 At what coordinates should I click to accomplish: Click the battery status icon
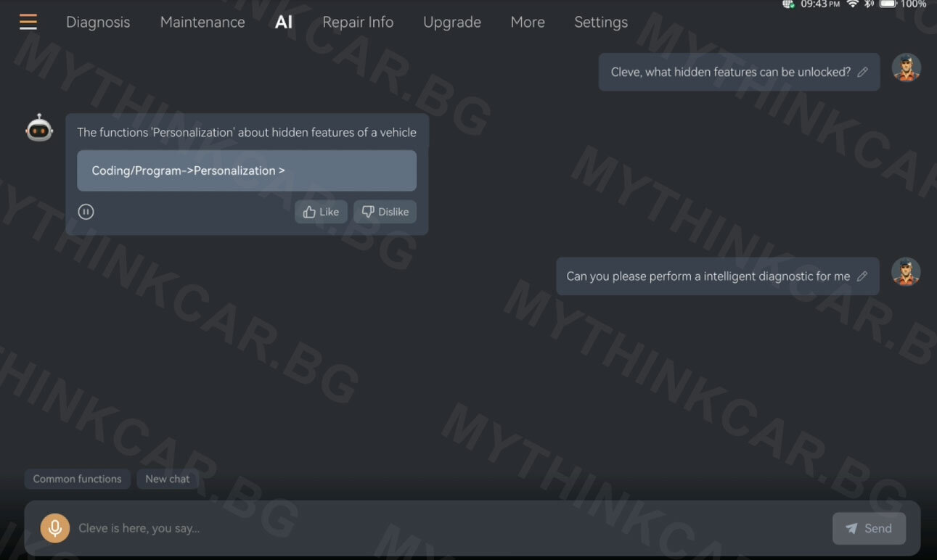[x=888, y=4]
